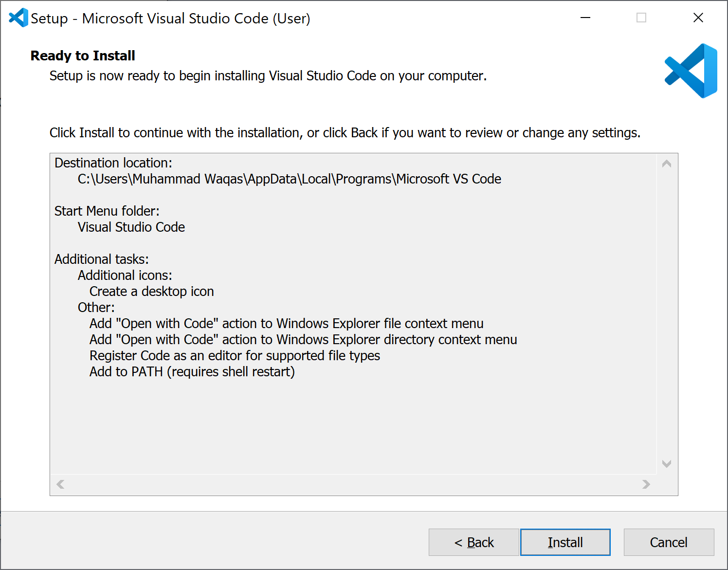Close the setup window
The image size is (728, 570).
tap(698, 18)
